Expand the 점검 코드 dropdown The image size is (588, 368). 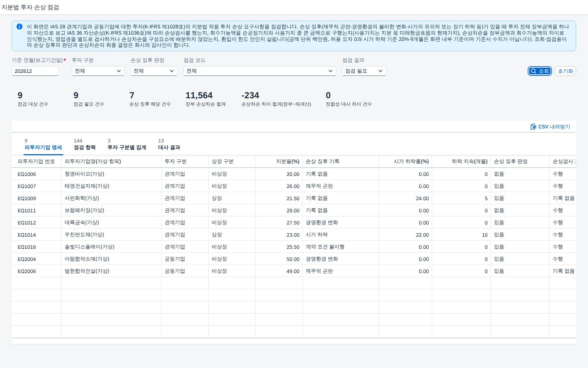(x=260, y=71)
